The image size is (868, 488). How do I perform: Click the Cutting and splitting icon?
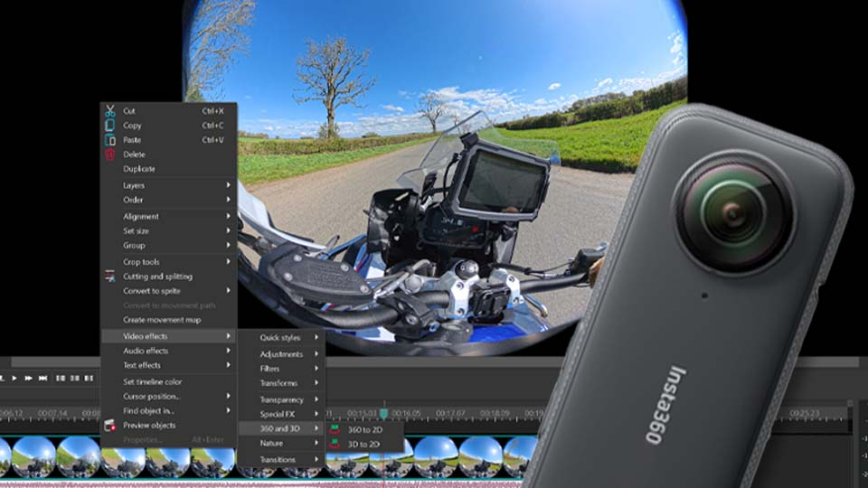pos(109,277)
